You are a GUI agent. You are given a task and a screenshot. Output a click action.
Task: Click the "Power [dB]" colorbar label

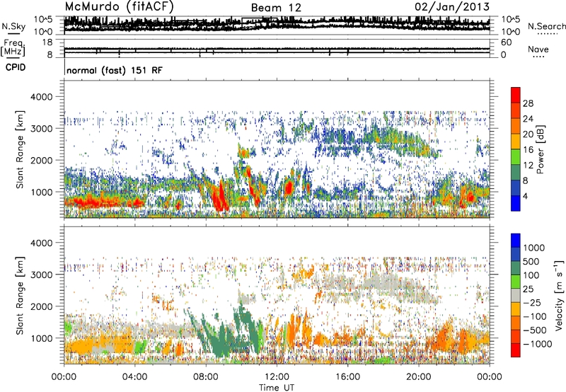point(541,149)
